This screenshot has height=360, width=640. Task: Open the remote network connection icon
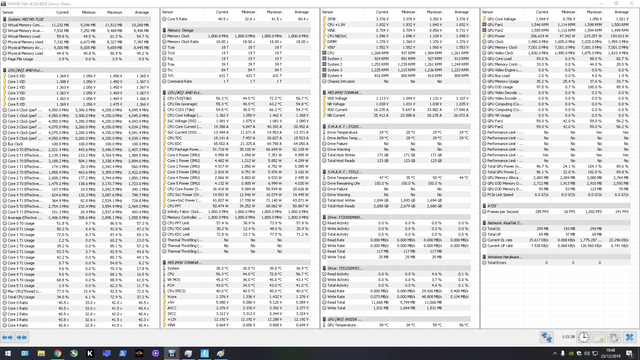(547, 338)
